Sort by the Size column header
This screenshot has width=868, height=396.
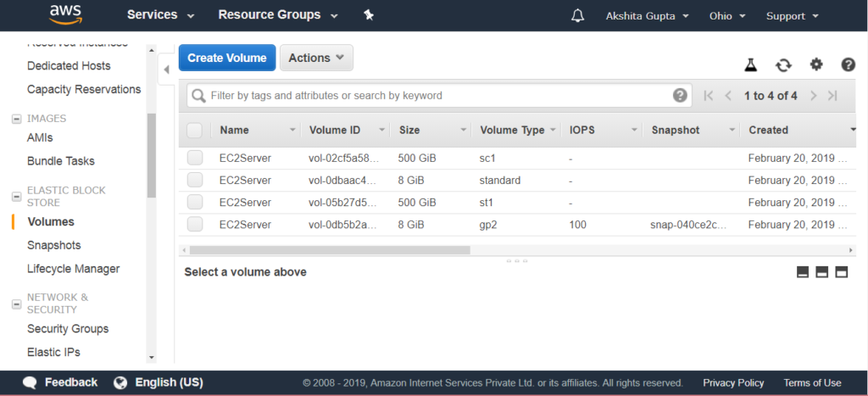[x=409, y=130]
